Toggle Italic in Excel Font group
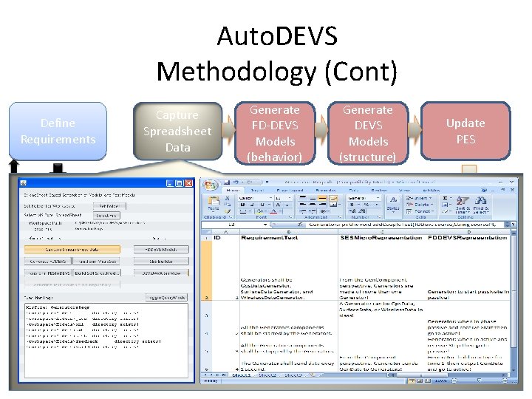Viewport: 532px width, 399px height. [x=252, y=205]
